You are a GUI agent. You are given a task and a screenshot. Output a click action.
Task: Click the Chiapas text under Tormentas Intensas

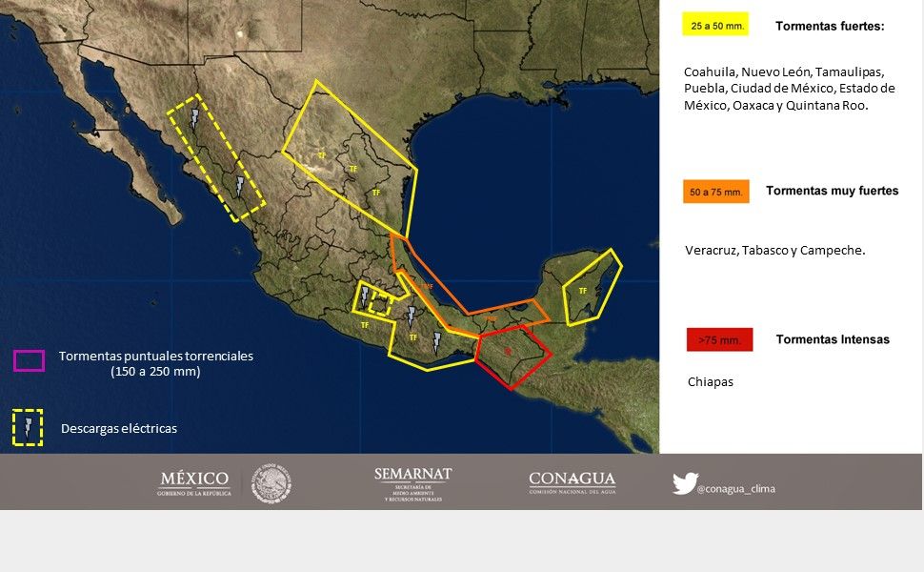(711, 382)
